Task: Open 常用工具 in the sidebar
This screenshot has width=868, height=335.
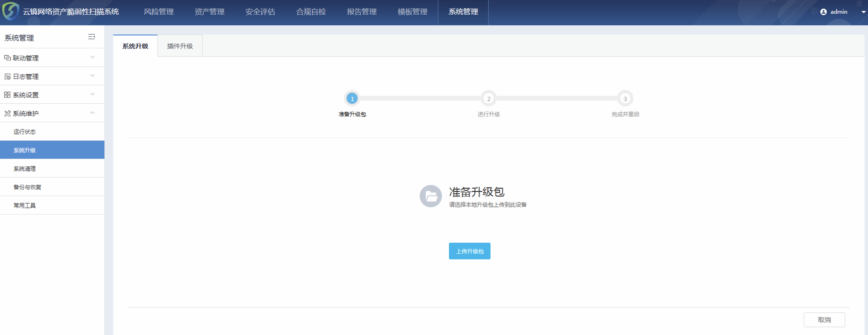Action: tap(52, 205)
